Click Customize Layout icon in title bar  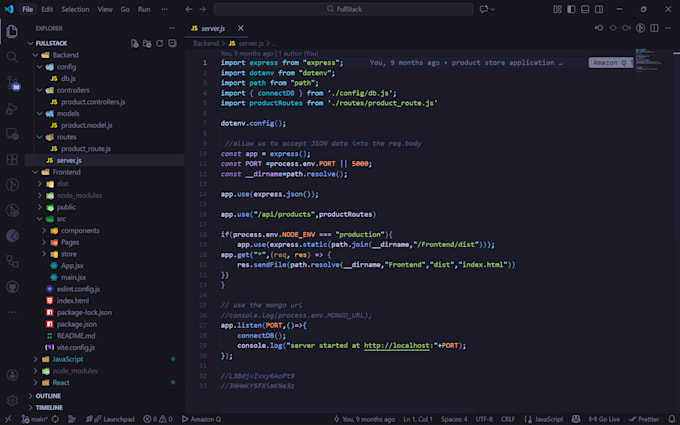click(557, 9)
